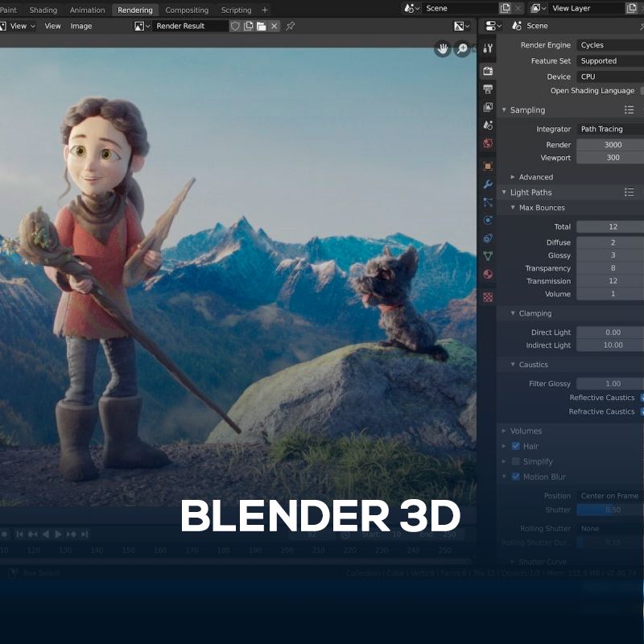644x644 pixels.
Task: Click the play animation button in timeline
Action: pos(58,534)
